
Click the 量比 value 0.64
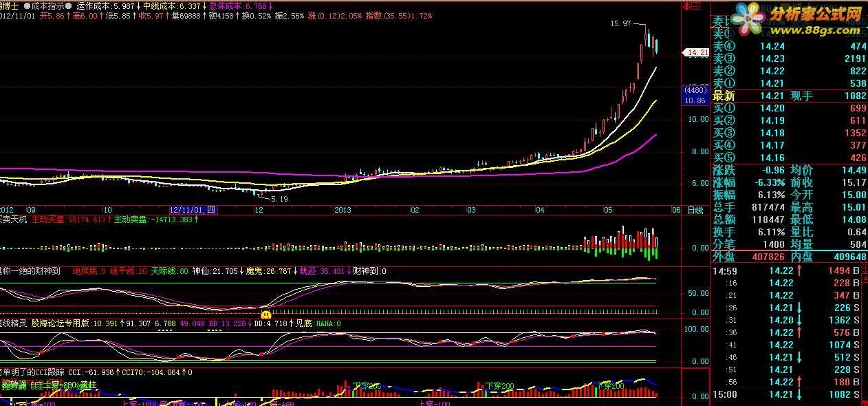point(856,232)
